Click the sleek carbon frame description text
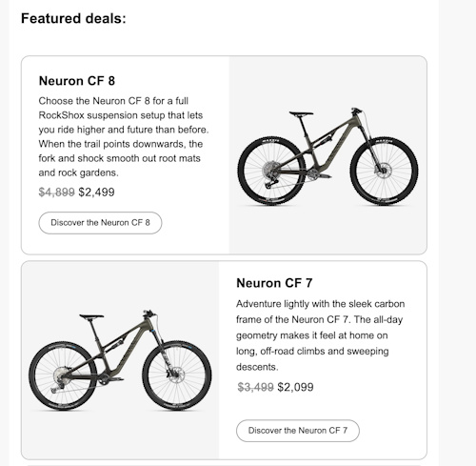476x466 pixels. point(320,335)
